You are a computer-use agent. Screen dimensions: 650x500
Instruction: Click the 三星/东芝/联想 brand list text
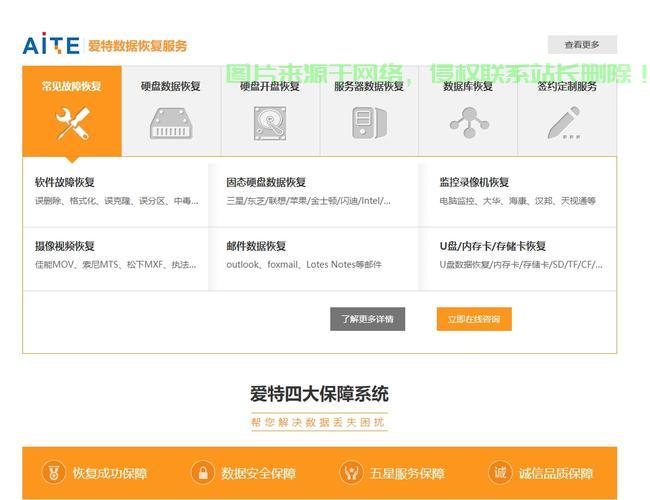point(308,201)
